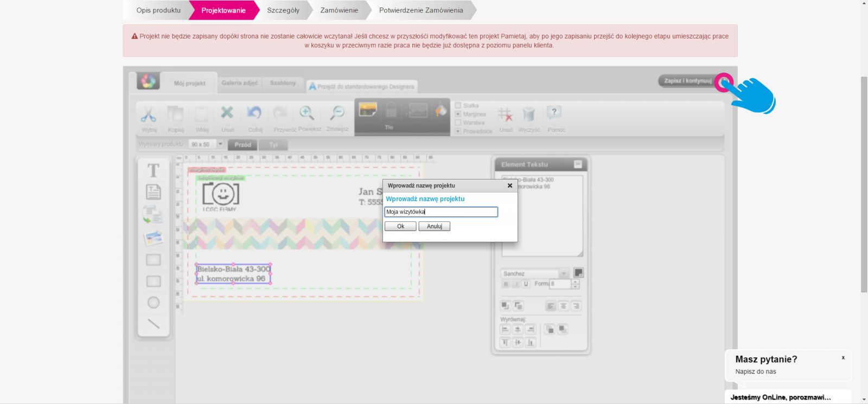Enable the Siatka checkbox

point(458,106)
